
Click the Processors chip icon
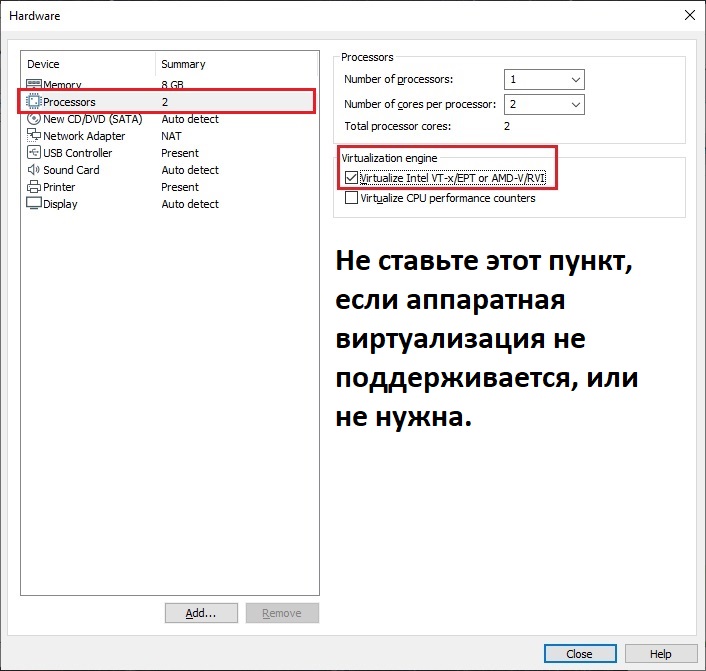[34, 101]
